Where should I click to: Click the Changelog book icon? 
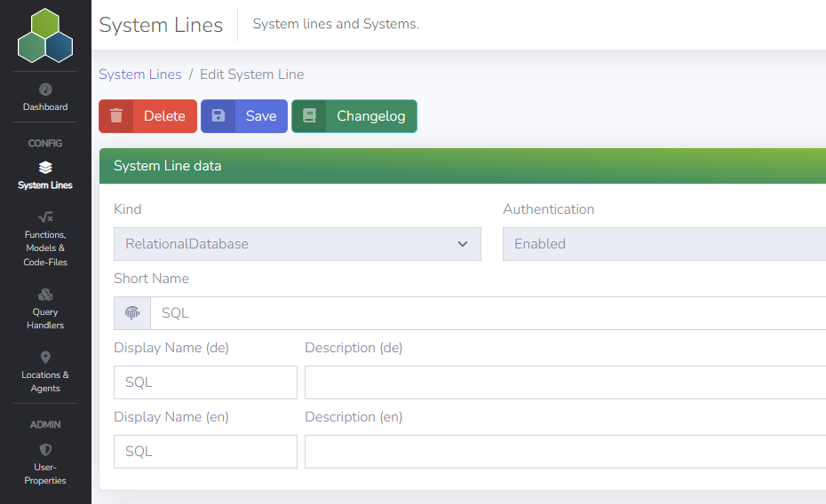tap(310, 115)
